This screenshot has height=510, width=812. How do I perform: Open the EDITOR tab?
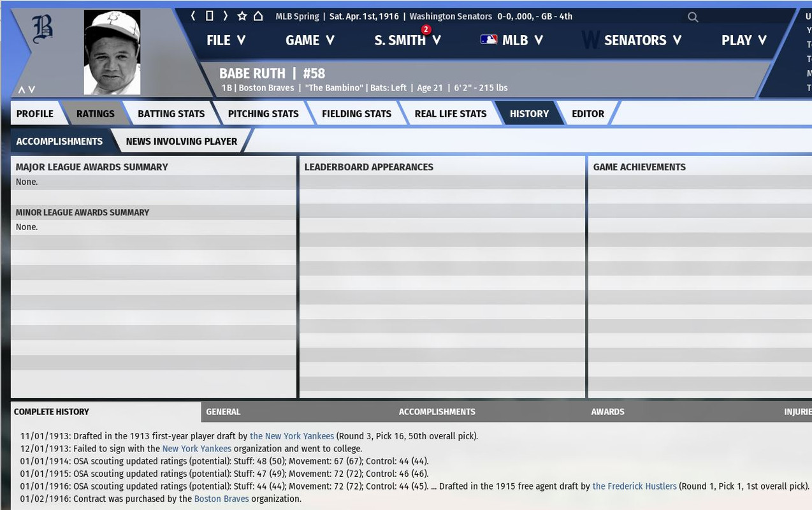tap(588, 113)
